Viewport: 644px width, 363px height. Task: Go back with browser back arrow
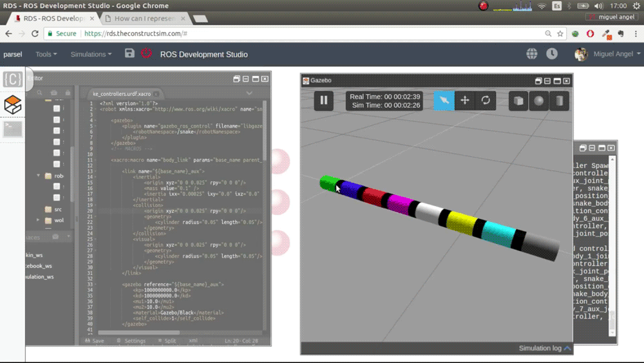9,33
